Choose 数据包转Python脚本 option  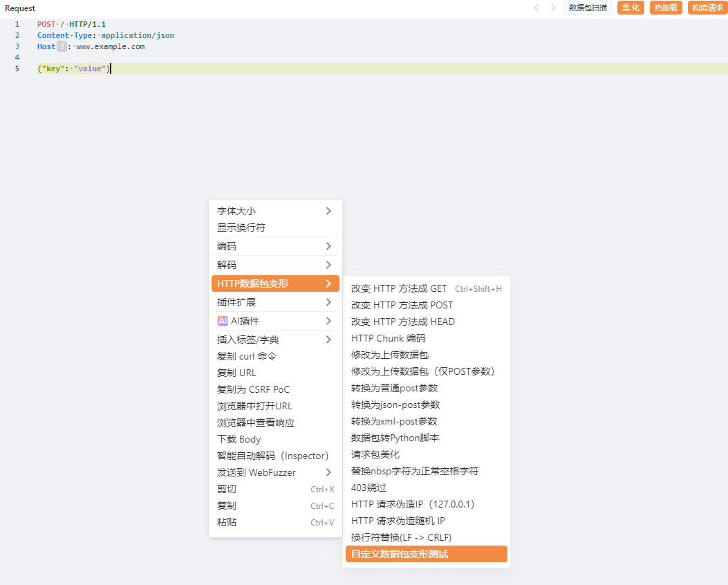point(395,438)
